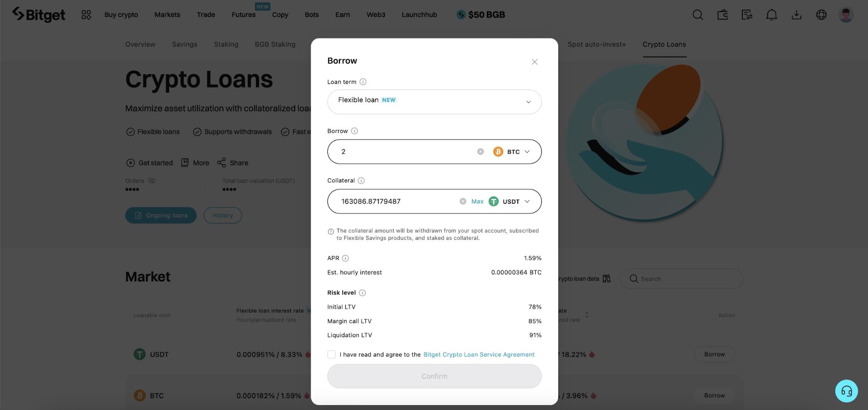Click the Confirm button
The image size is (868, 410).
click(434, 377)
